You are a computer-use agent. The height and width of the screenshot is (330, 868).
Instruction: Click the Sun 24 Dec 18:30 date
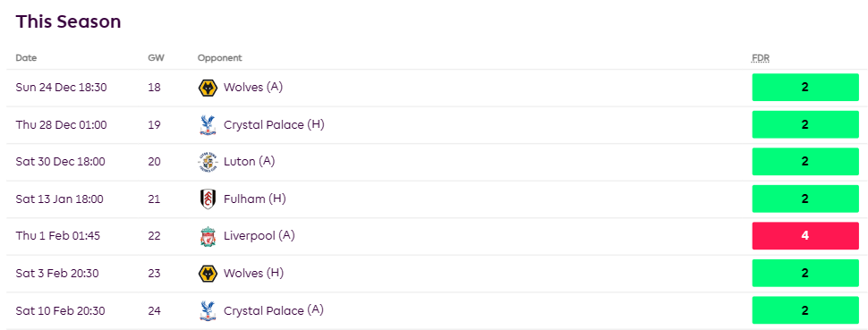point(61,88)
